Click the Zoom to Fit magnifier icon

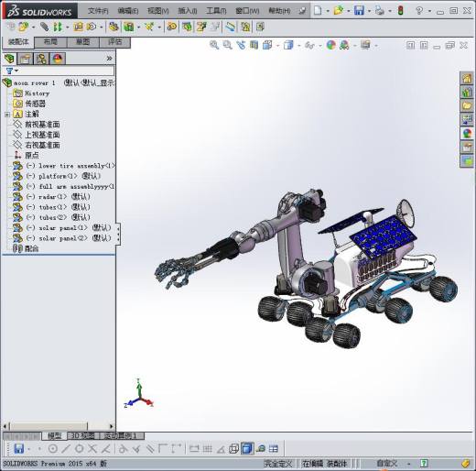[214, 45]
